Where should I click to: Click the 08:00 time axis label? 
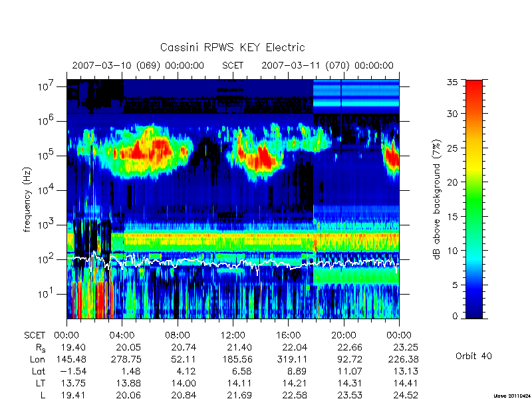tap(178, 336)
